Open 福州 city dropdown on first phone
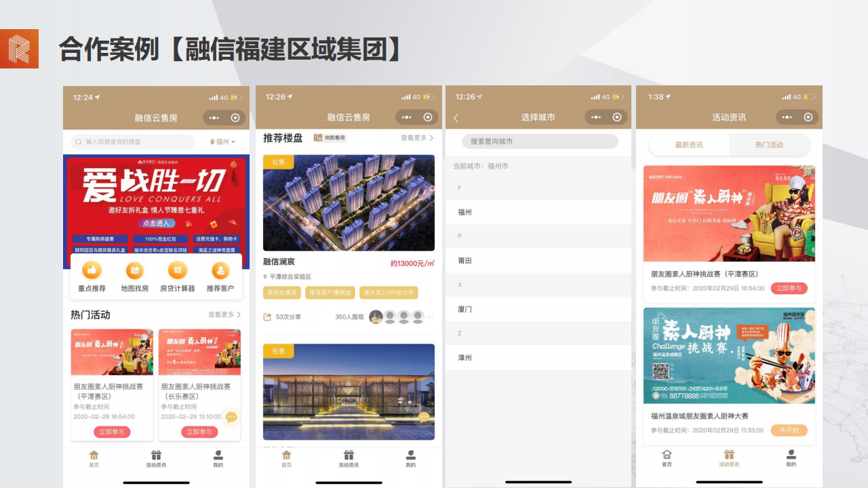The width and height of the screenshot is (868, 488). click(222, 142)
